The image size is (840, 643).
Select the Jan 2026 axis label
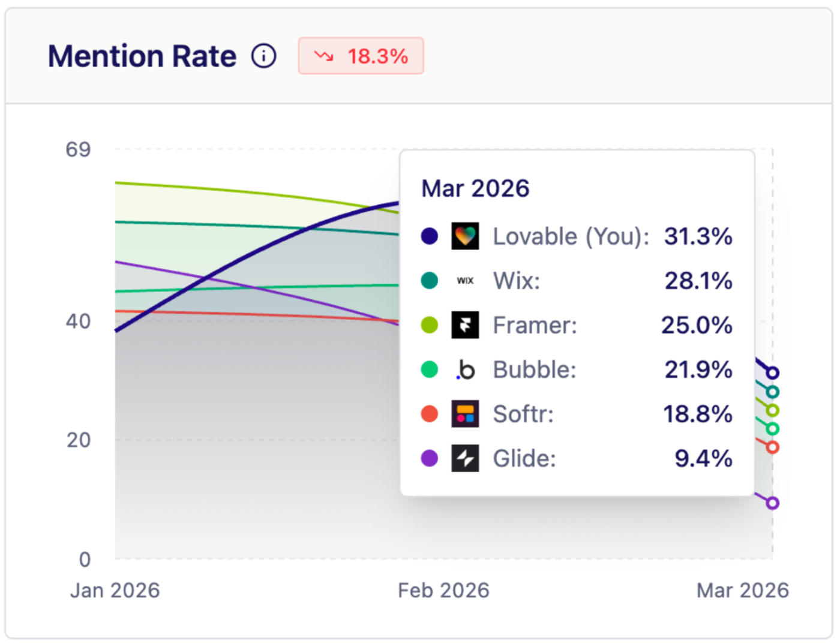[114, 591]
